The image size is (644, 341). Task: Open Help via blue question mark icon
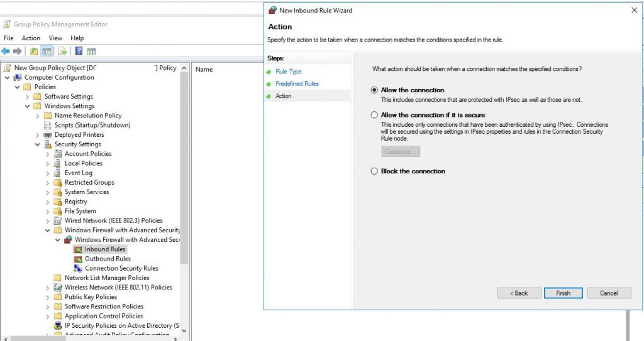79,51
